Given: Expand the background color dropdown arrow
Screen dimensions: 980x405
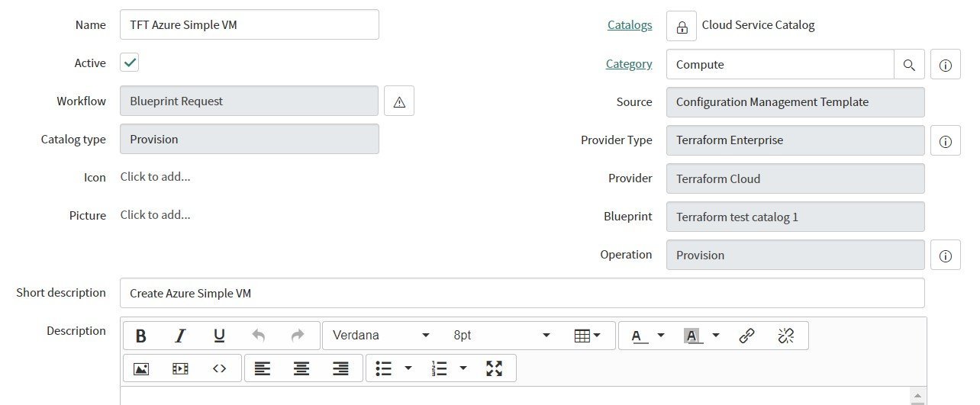Looking at the screenshot, I should click(x=716, y=336).
